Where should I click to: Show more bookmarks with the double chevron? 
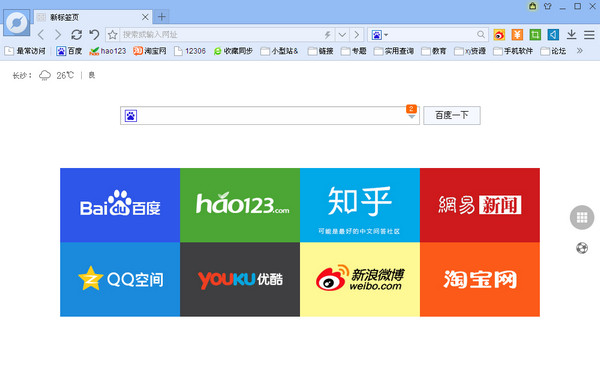point(580,51)
